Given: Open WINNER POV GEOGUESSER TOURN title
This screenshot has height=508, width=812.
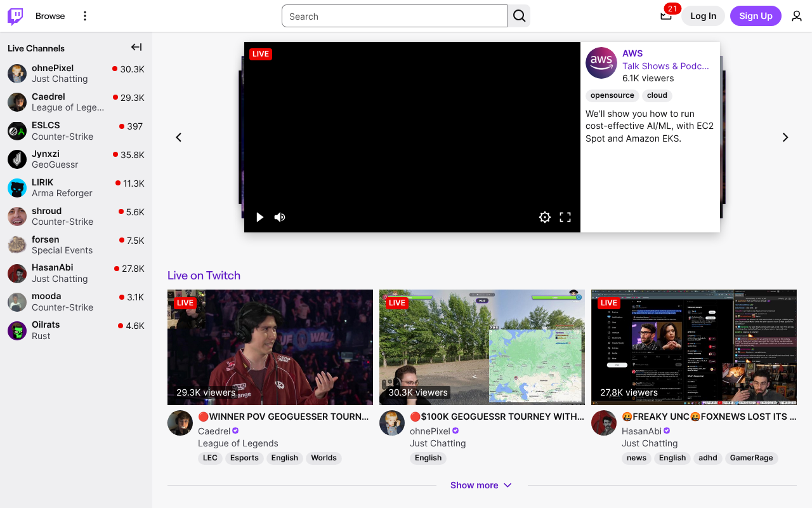Looking at the screenshot, I should click(x=284, y=417).
